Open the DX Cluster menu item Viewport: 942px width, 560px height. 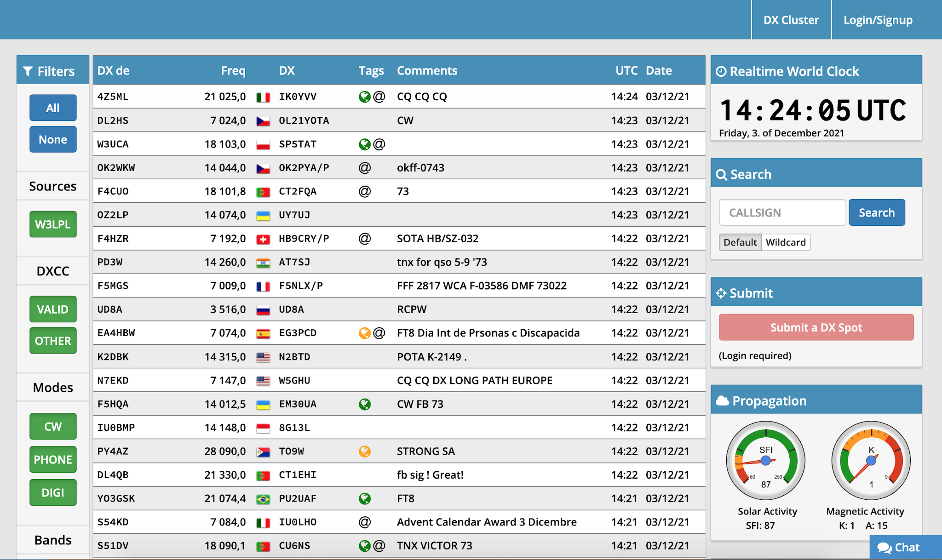point(791,20)
